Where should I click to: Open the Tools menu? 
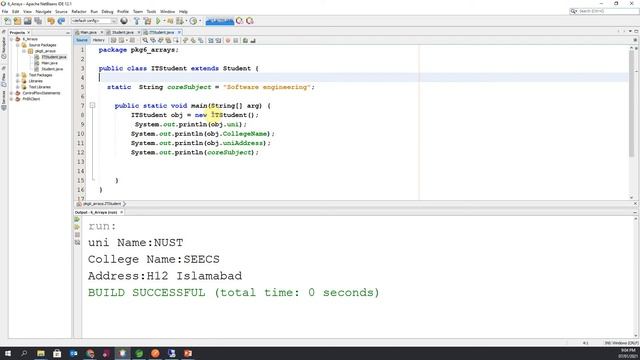click(151, 11)
